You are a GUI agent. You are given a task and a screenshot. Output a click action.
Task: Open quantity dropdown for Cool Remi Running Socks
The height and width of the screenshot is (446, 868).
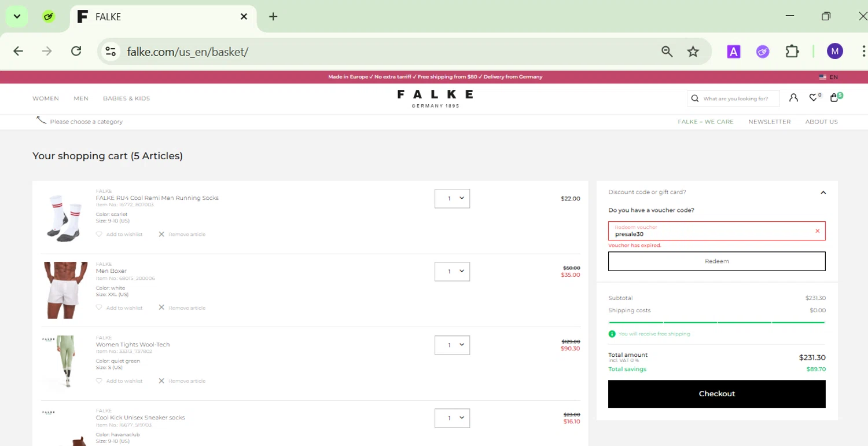452,199
